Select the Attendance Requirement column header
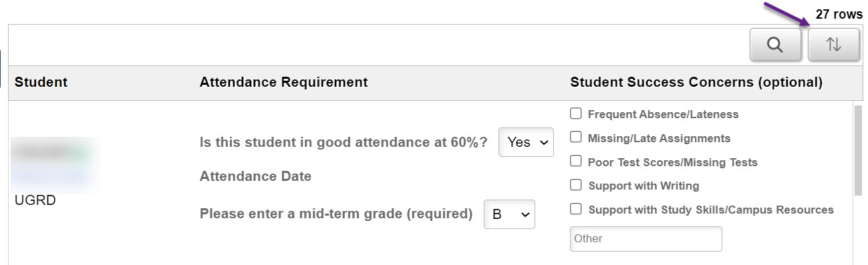 tap(283, 83)
